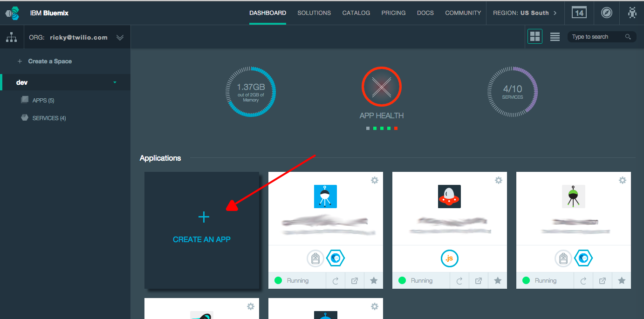Click the blue app icon on the first app card
This screenshot has width=644, height=319.
pyautogui.click(x=325, y=197)
